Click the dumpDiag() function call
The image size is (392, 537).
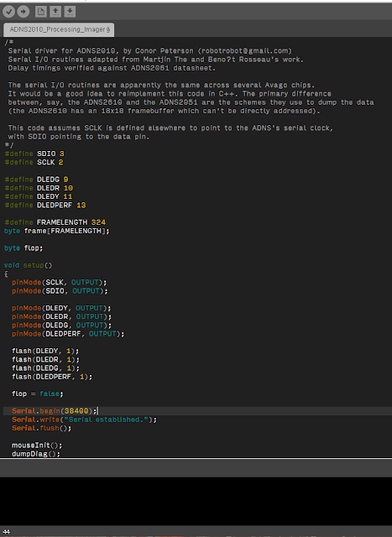click(36, 454)
